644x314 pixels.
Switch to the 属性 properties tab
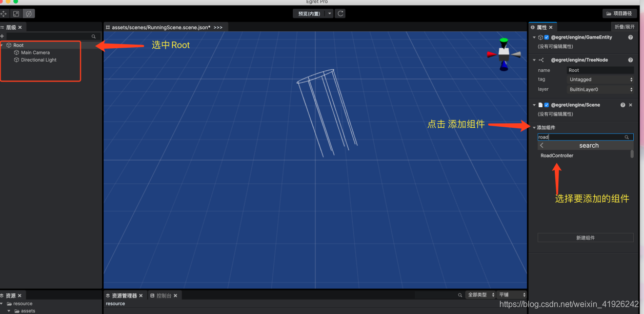click(x=541, y=27)
